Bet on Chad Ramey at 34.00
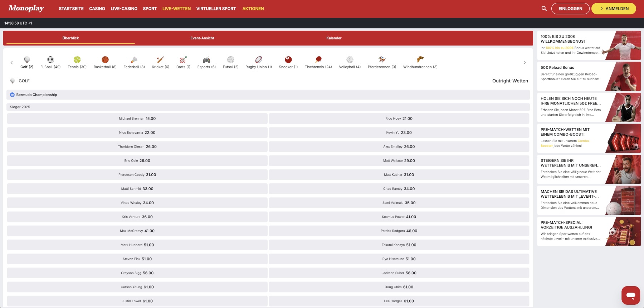 [399, 189]
